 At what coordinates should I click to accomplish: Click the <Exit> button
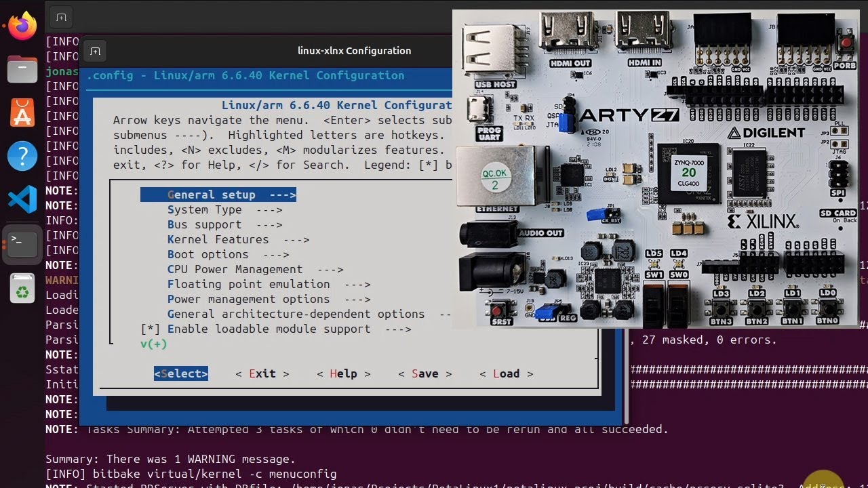pyautogui.click(x=262, y=373)
